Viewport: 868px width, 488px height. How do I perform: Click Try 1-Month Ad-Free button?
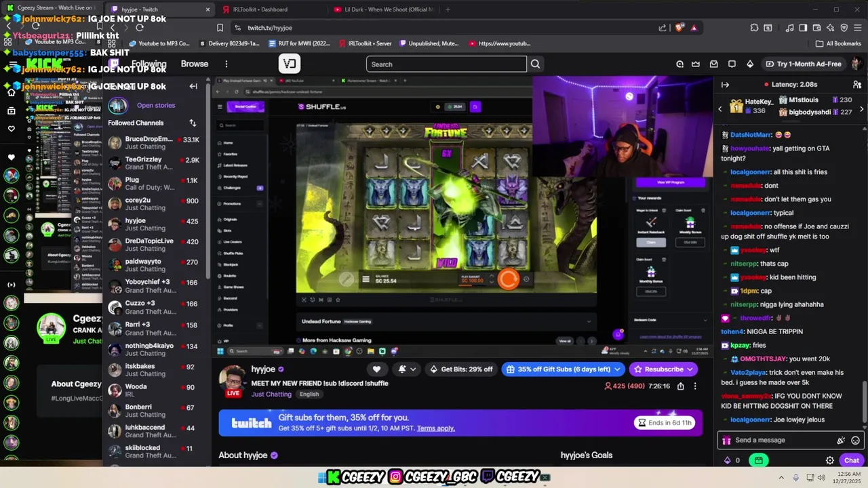point(803,64)
